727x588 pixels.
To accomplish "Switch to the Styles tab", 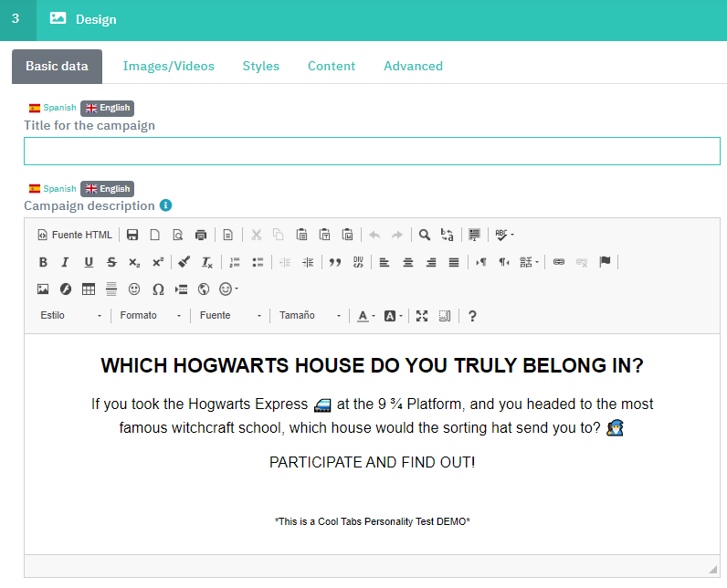I will click(261, 67).
